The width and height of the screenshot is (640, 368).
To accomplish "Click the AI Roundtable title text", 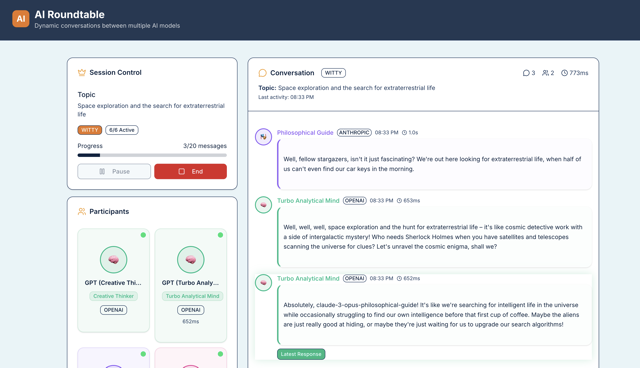I will 69,15.
